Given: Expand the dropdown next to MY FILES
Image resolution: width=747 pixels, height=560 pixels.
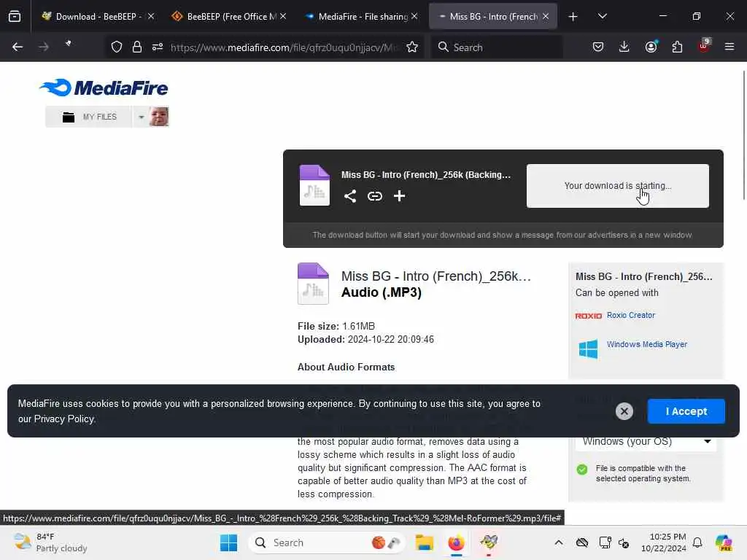Looking at the screenshot, I should [x=141, y=117].
